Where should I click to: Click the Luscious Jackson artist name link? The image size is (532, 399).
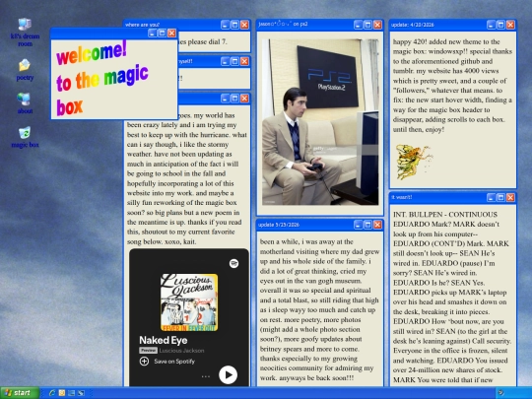pyautogui.click(x=181, y=351)
